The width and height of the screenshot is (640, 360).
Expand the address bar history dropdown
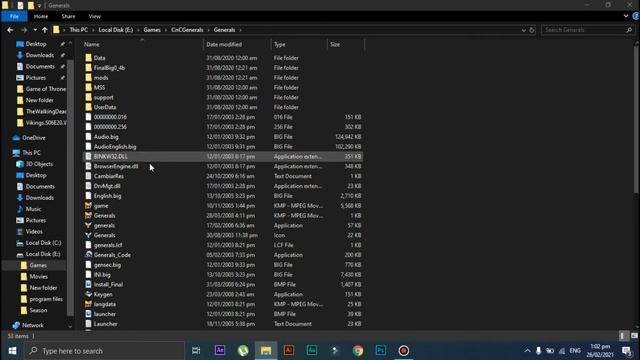pos(524,30)
